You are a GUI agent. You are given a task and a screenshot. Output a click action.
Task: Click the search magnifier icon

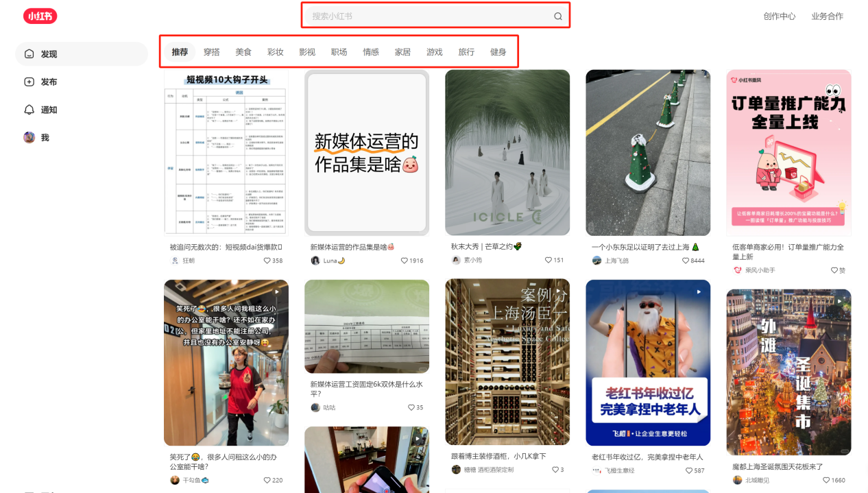(x=558, y=16)
